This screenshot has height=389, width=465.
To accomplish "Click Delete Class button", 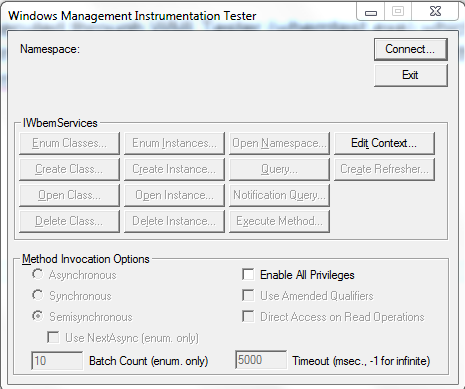I will [x=69, y=221].
